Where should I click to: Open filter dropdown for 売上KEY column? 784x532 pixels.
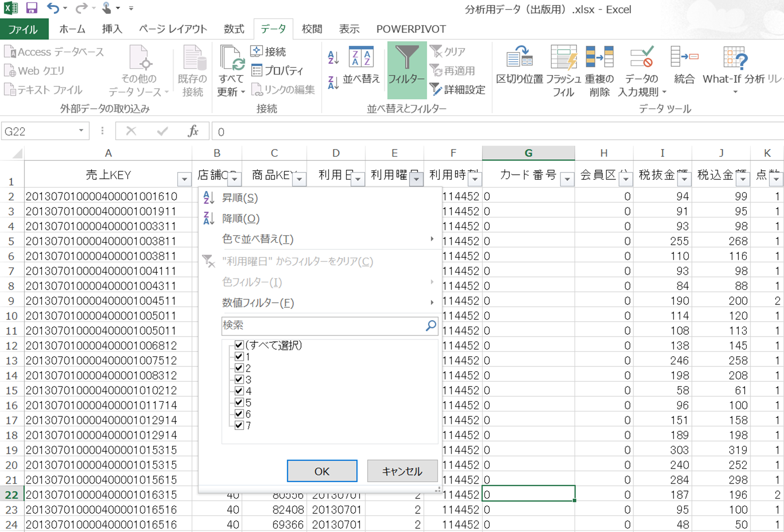tap(185, 179)
